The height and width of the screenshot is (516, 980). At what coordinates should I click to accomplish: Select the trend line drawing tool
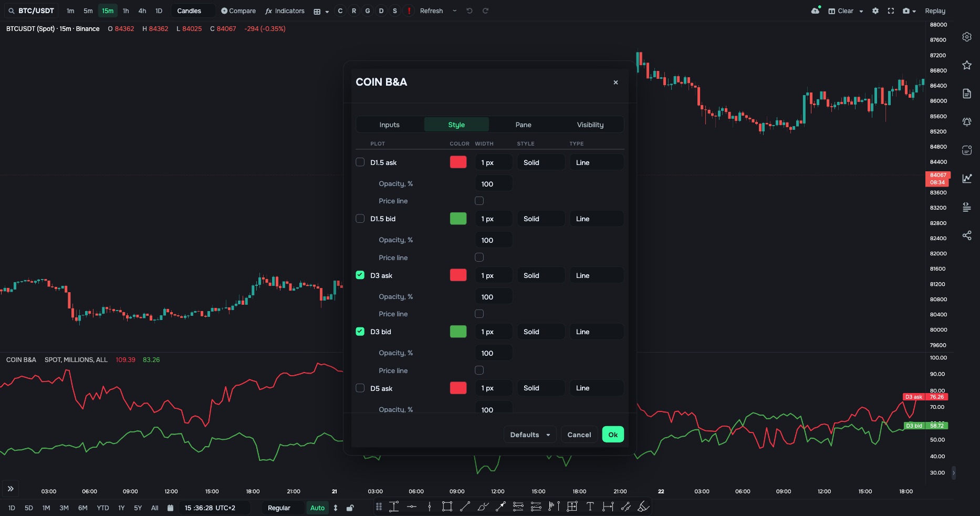coord(465,507)
